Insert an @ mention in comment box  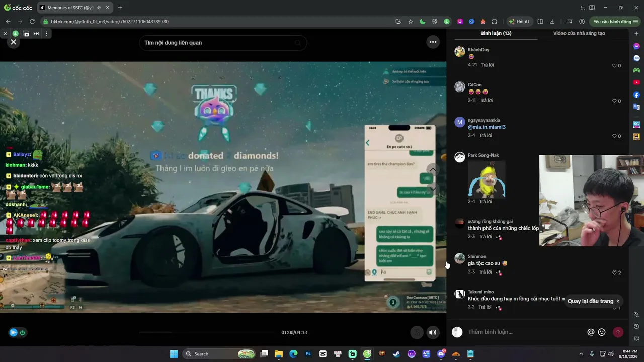[x=591, y=332]
